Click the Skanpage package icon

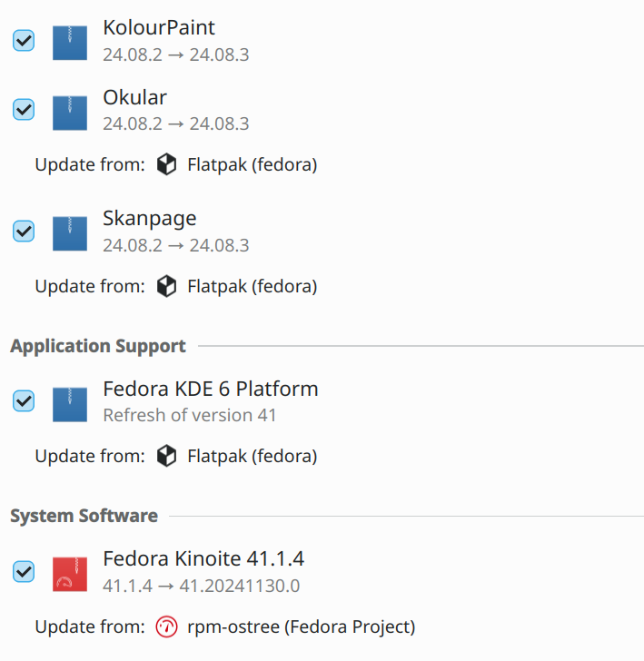[x=70, y=232]
